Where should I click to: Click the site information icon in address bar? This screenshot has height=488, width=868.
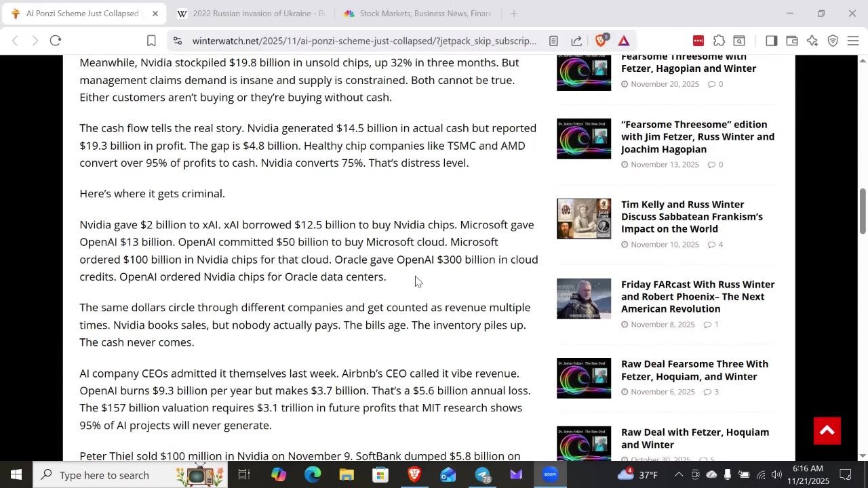click(178, 41)
